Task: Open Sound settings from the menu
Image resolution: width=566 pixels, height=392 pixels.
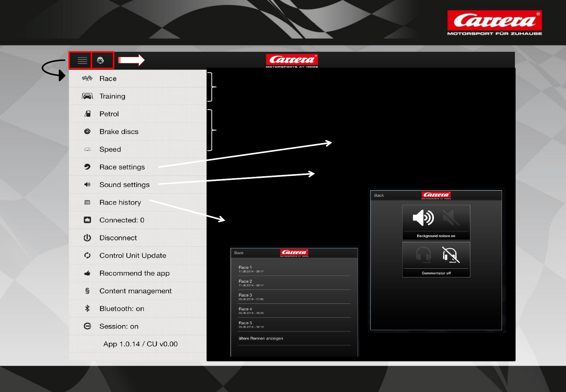Action: tap(138, 185)
